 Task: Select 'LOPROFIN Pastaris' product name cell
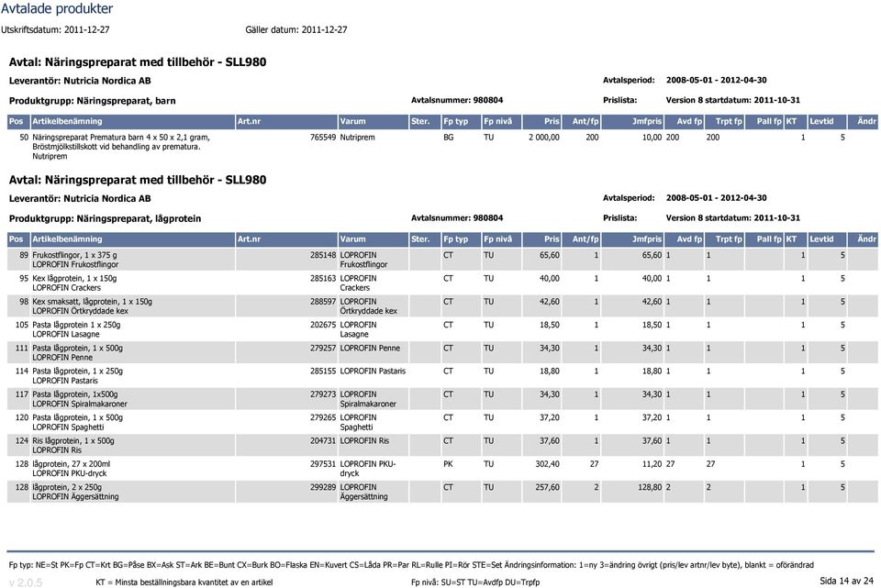click(x=373, y=372)
